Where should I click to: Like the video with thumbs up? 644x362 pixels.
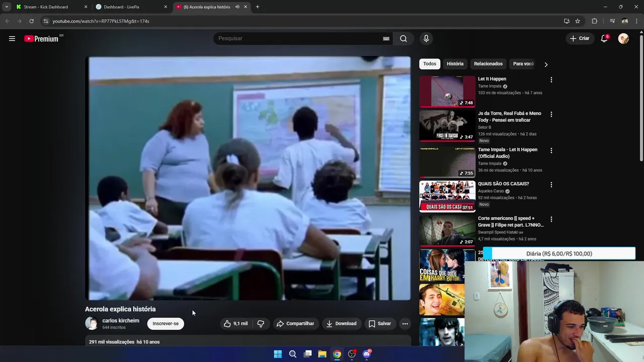point(235,324)
